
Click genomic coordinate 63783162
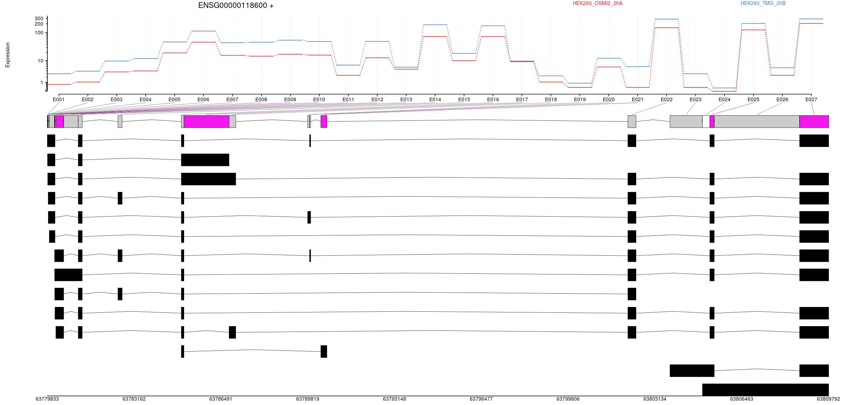click(134, 399)
